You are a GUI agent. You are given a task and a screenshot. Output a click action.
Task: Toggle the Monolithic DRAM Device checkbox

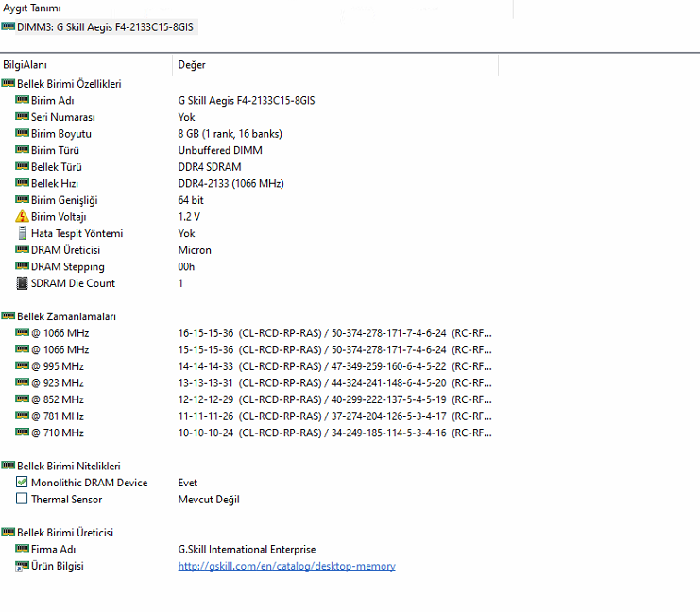pyautogui.click(x=22, y=482)
